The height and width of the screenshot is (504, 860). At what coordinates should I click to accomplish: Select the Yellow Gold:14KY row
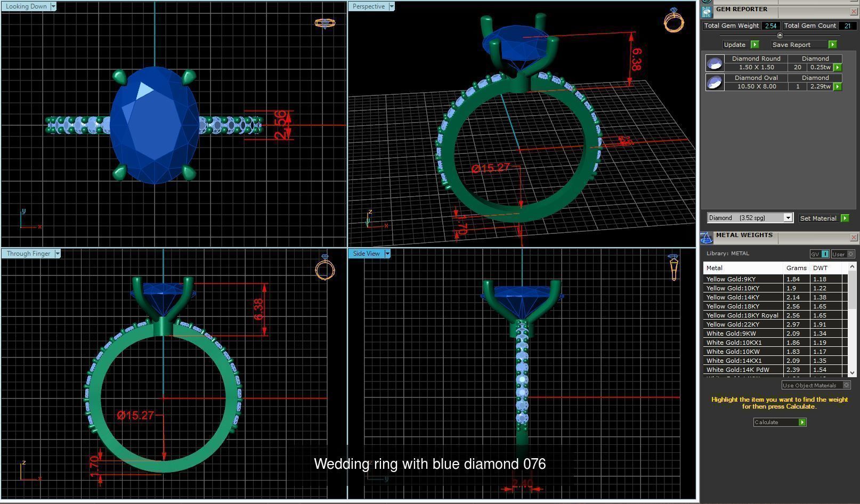775,297
